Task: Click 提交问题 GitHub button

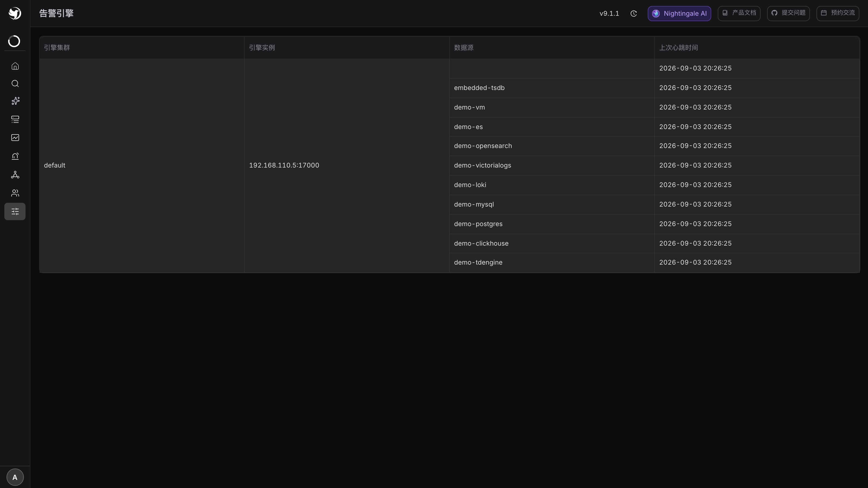Action: click(789, 13)
